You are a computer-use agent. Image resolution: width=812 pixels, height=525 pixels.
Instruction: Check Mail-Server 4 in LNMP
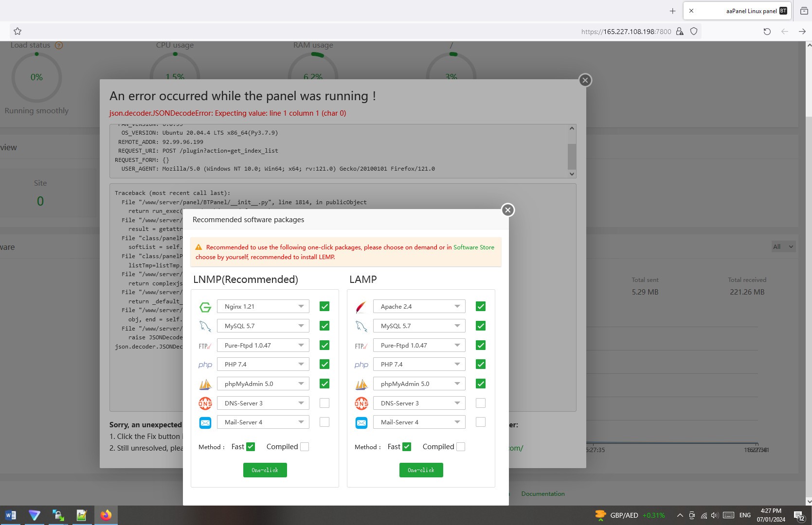[x=325, y=422]
